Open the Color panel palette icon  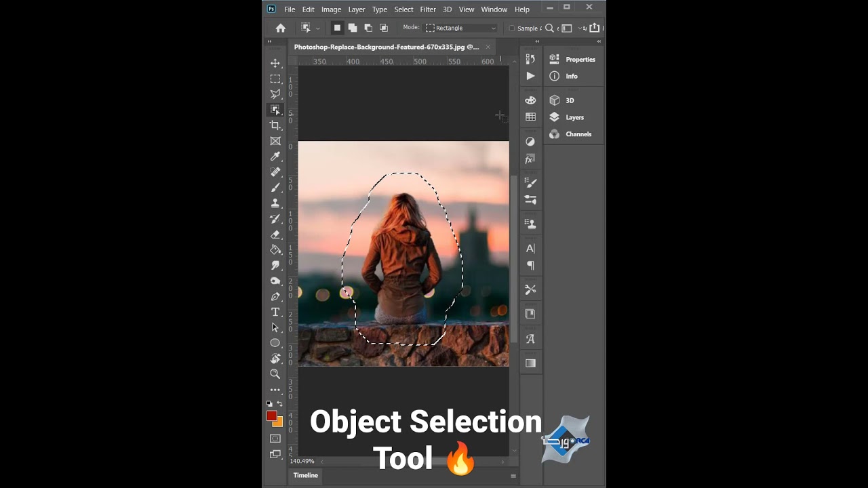(530, 100)
